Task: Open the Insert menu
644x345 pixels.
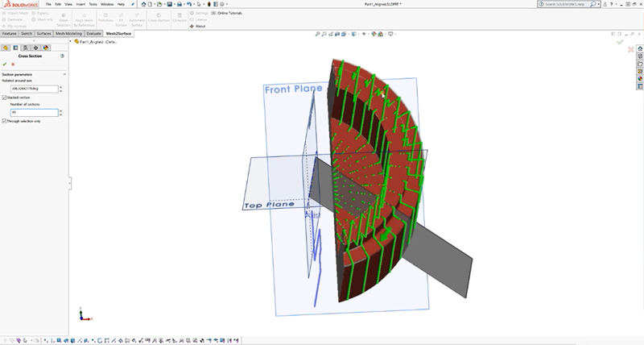Action: coord(80,4)
